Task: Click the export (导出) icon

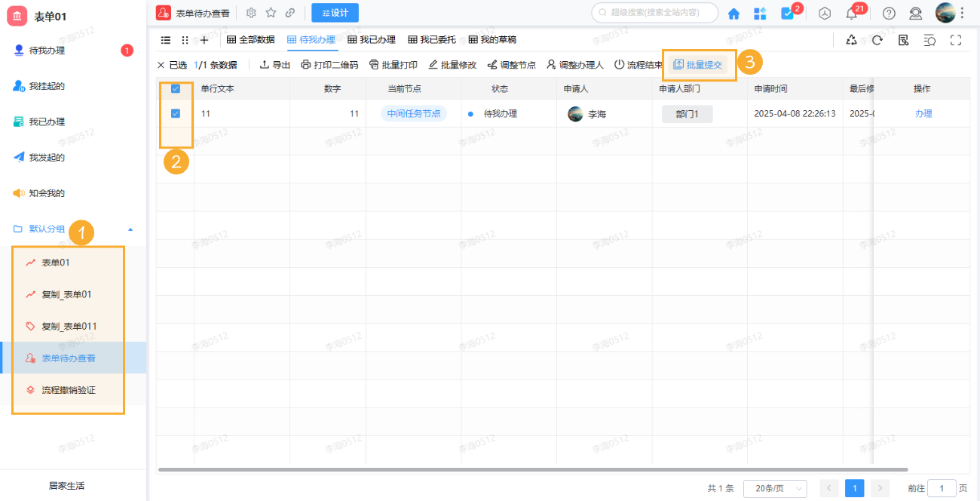Action: click(274, 64)
